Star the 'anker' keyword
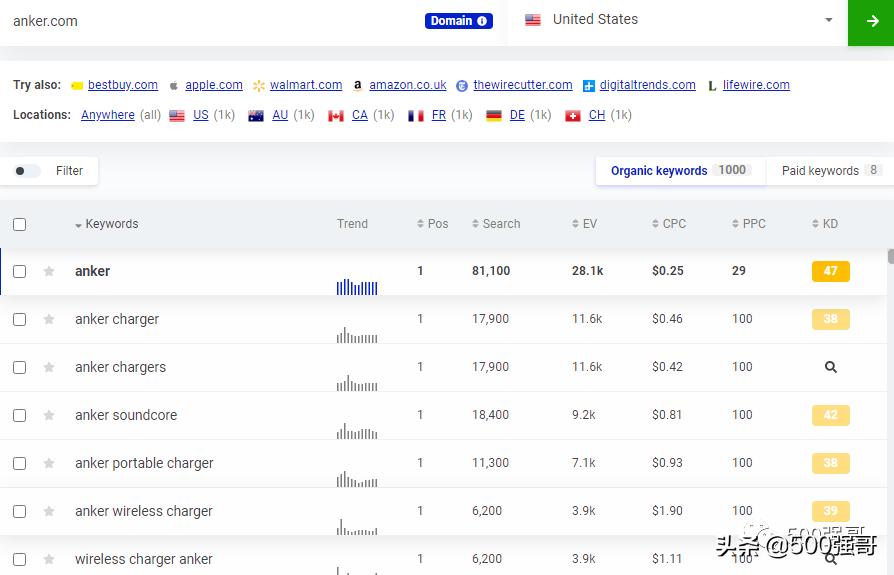Viewport: 894px width, 575px height. (x=49, y=271)
